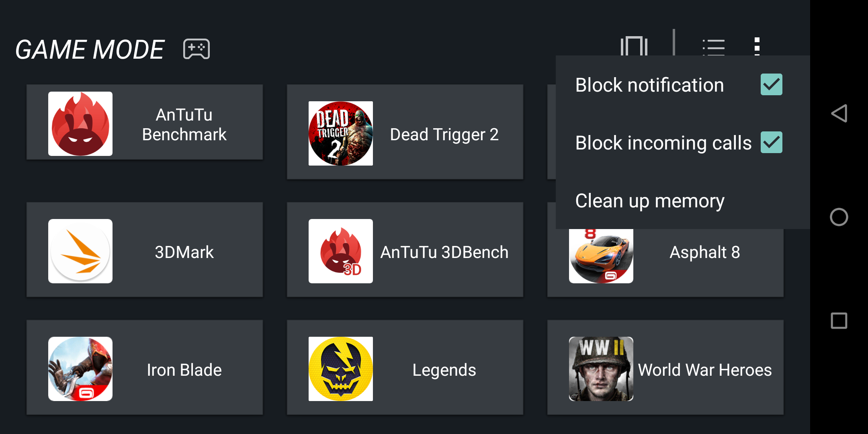The height and width of the screenshot is (434, 868).
Task: Launch Legends skull icon
Action: (340, 369)
